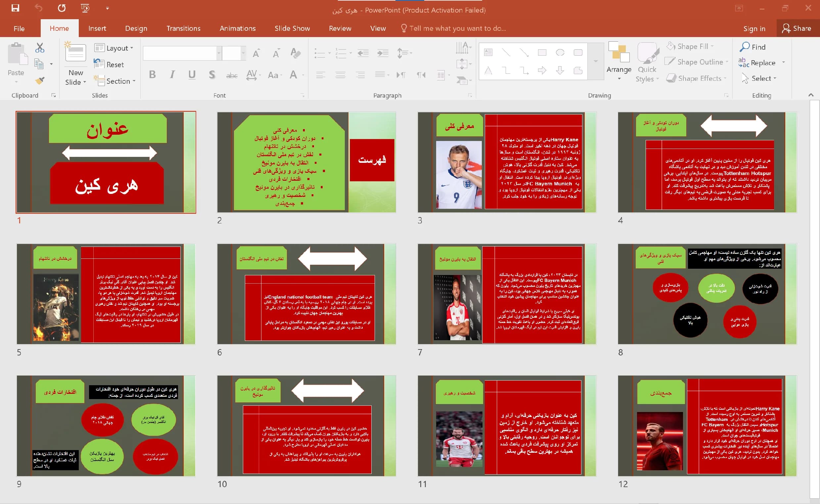
Task: Click the font size input field
Action: (x=231, y=53)
